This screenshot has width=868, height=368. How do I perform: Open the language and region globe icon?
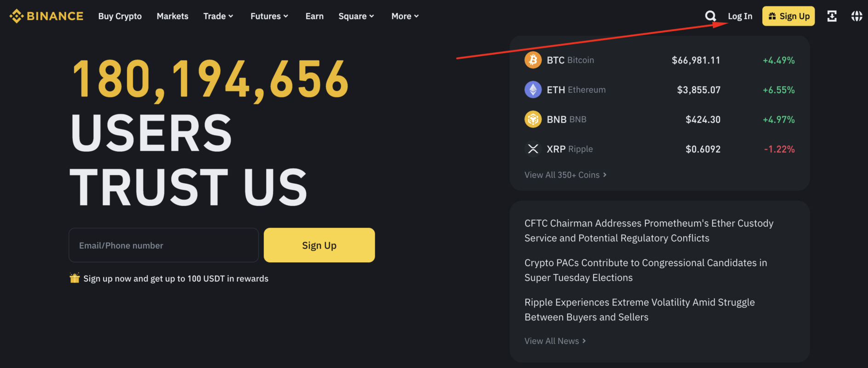[857, 16]
